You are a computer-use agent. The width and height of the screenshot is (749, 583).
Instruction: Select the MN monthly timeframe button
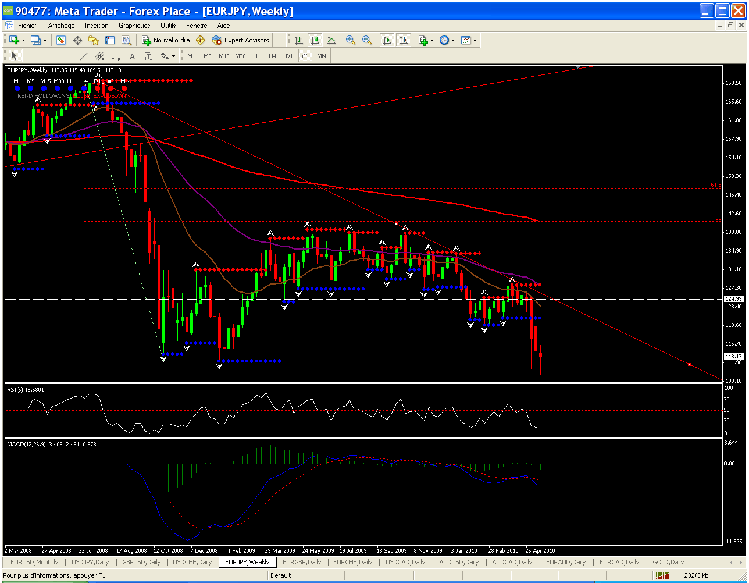[322, 55]
